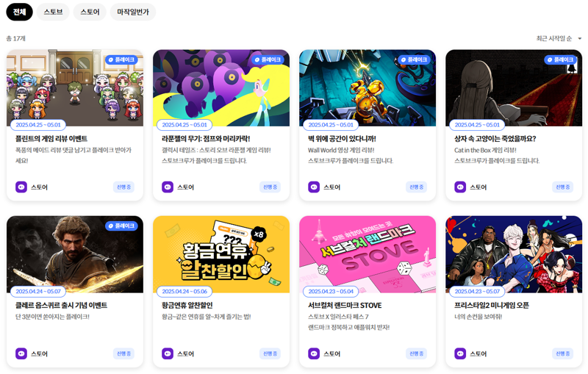Click 플레이크 badge on 라푼젤의 무기 thumbnail
The width and height of the screenshot is (588, 374).
click(268, 60)
